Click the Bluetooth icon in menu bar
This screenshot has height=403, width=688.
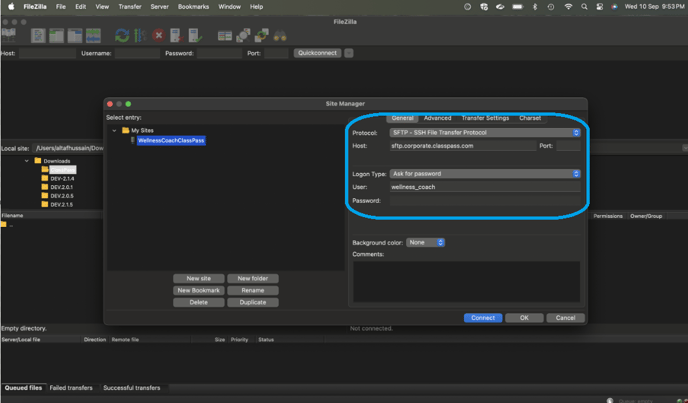(x=535, y=7)
